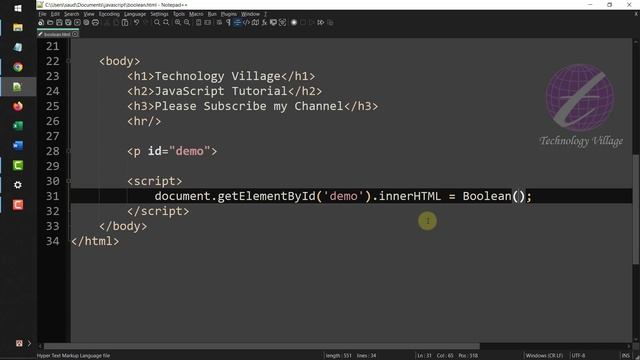Open Excel from the taskbar
Viewport: 640px width, 360px height.
[x=18, y=126]
